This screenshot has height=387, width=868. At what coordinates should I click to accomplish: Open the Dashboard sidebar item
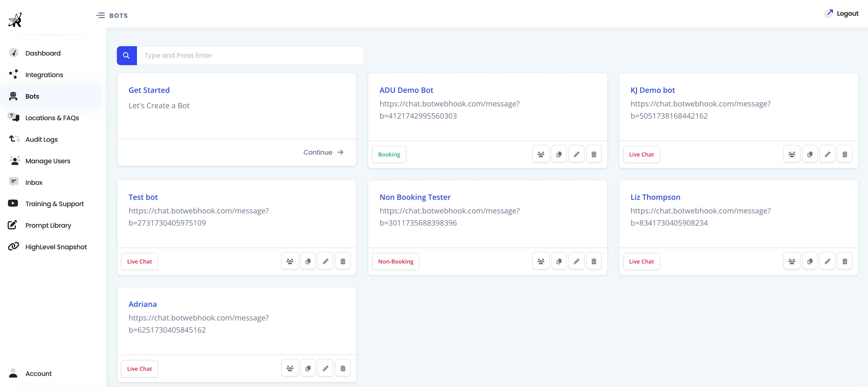51,53
